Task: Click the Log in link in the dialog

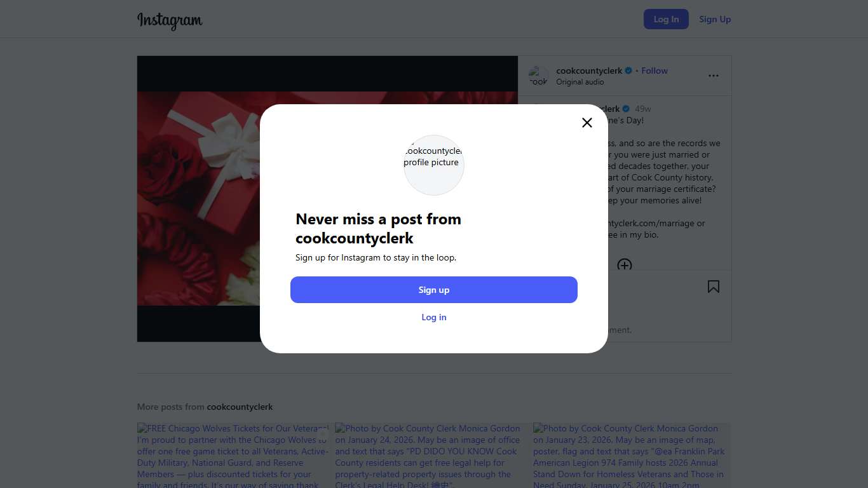Action: 434,317
